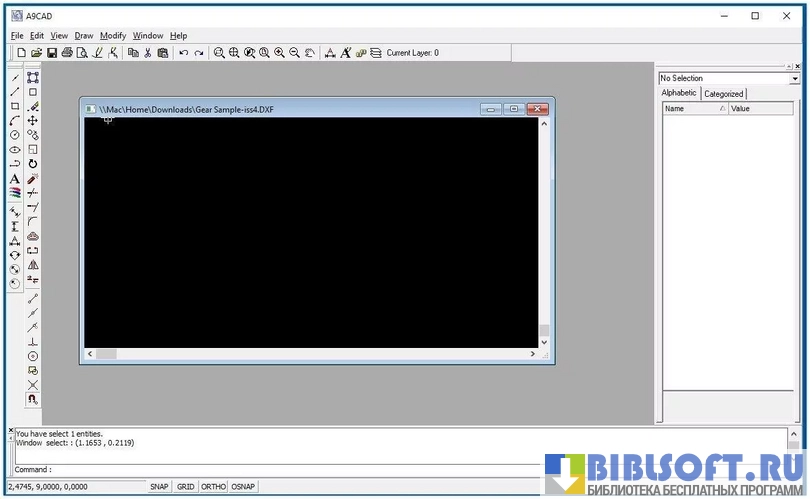Image resolution: width=810 pixels, height=499 pixels.
Task: Open the Draw menu
Action: coord(84,35)
